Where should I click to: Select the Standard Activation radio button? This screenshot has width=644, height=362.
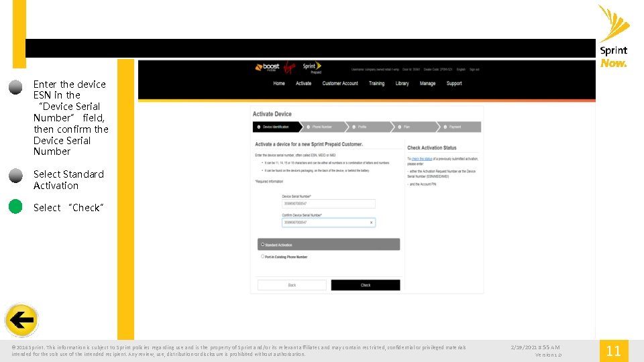[x=262, y=245]
